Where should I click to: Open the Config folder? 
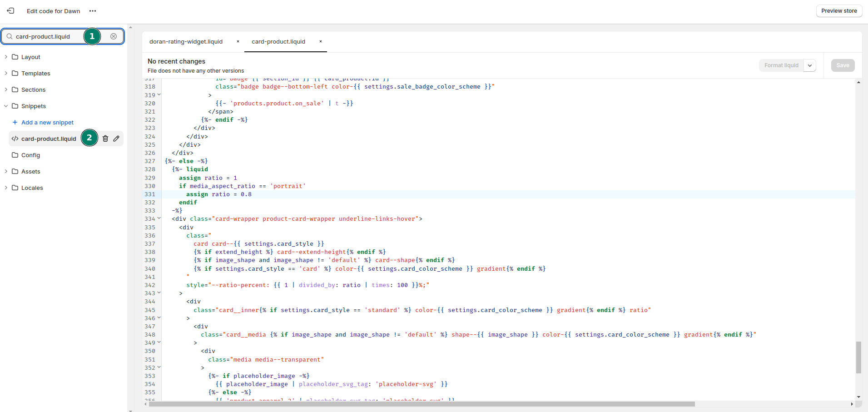[x=30, y=155]
